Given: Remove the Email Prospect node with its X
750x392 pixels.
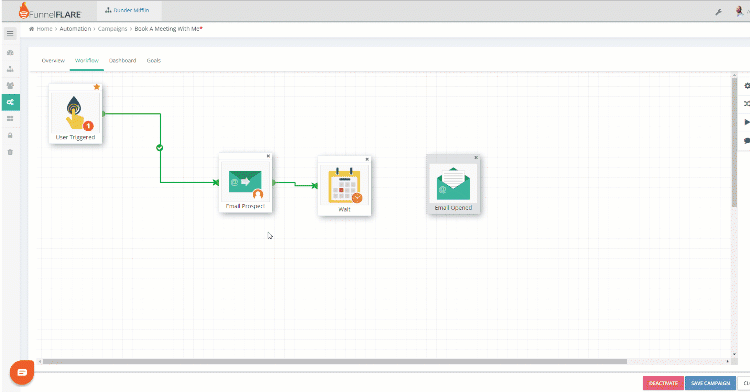Looking at the screenshot, I should pyautogui.click(x=268, y=156).
